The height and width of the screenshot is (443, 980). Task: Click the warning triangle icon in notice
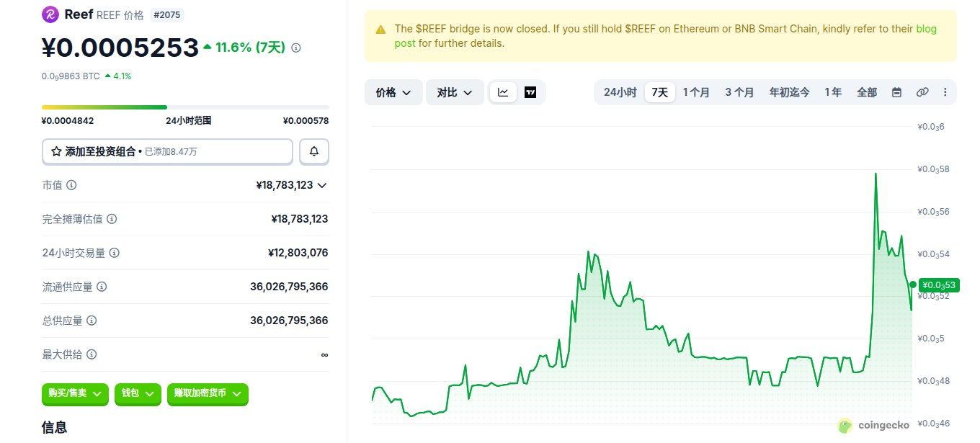[x=380, y=30]
